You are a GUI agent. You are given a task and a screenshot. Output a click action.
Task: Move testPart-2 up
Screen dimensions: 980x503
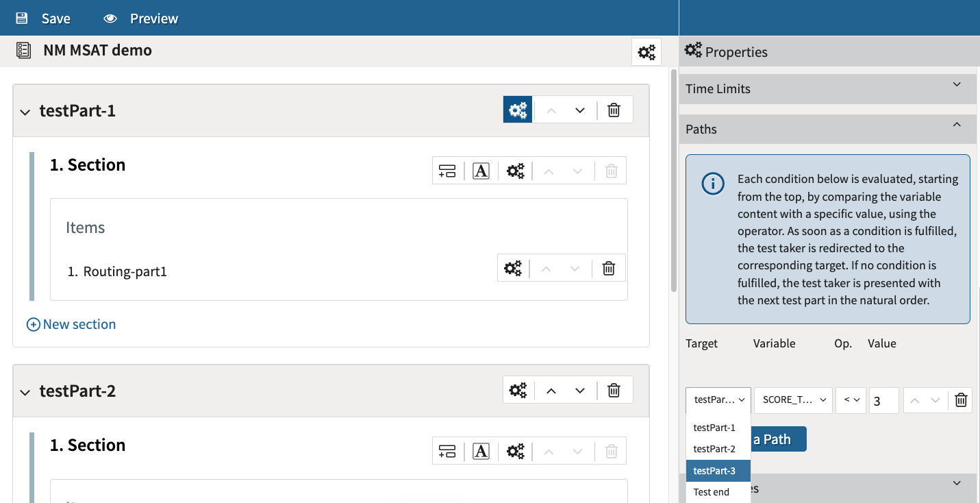point(551,390)
